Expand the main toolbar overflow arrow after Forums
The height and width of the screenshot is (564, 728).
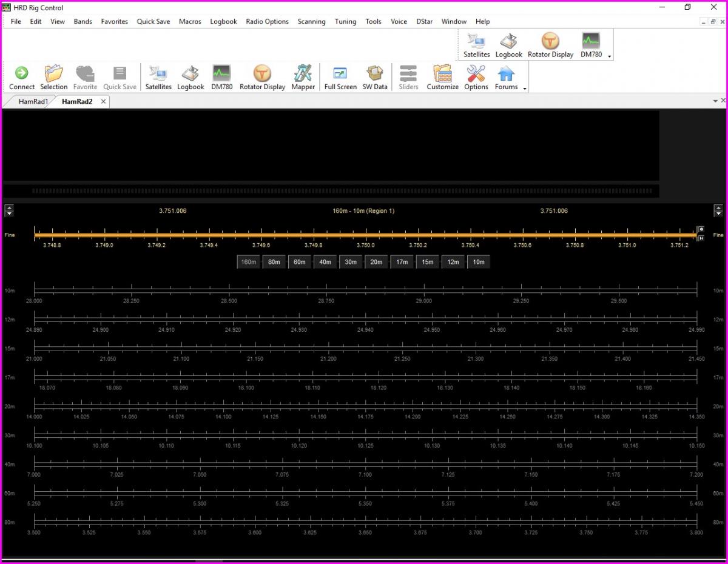(525, 89)
